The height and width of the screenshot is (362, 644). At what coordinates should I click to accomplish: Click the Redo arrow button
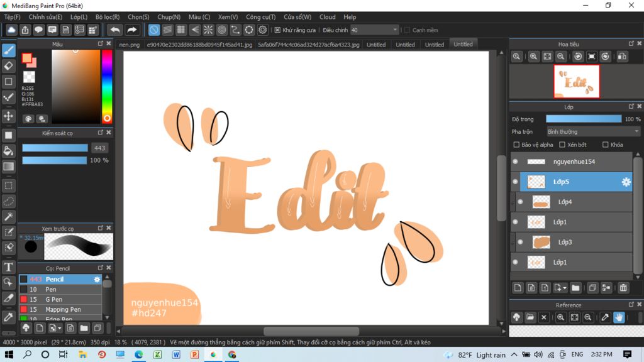(131, 30)
